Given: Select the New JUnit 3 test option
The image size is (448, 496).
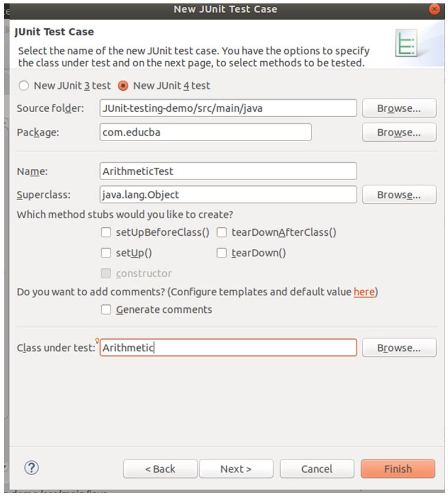Looking at the screenshot, I should click(23, 85).
